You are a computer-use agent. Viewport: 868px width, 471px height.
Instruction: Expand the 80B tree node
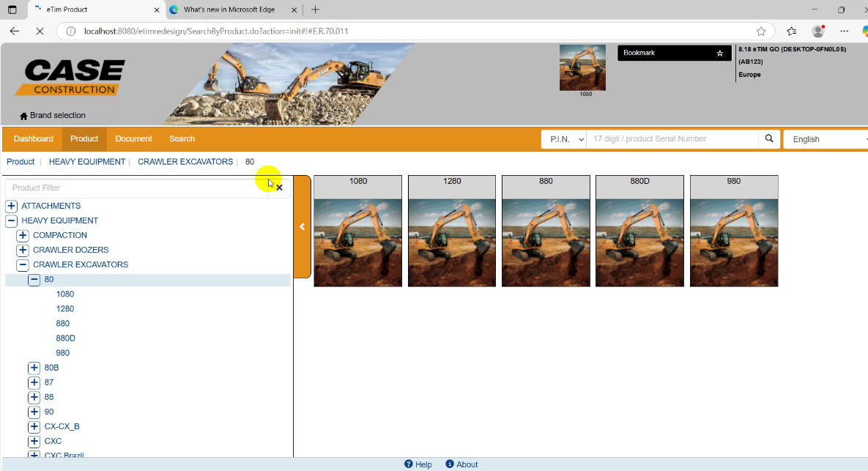coord(34,368)
